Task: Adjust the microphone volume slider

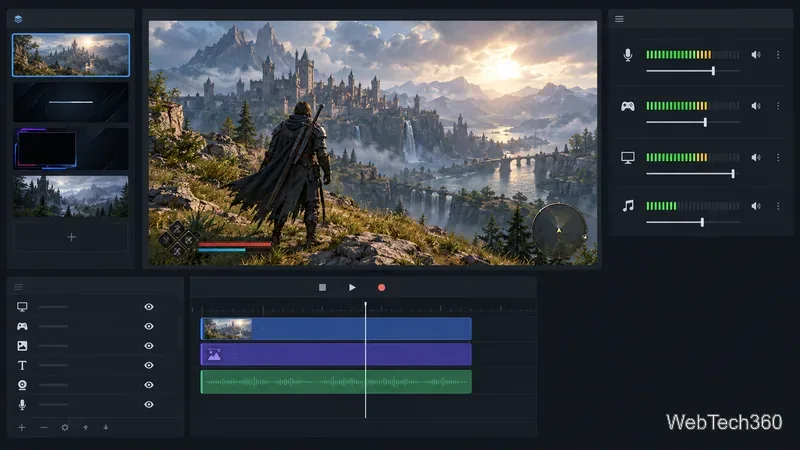Action: (x=693, y=71)
